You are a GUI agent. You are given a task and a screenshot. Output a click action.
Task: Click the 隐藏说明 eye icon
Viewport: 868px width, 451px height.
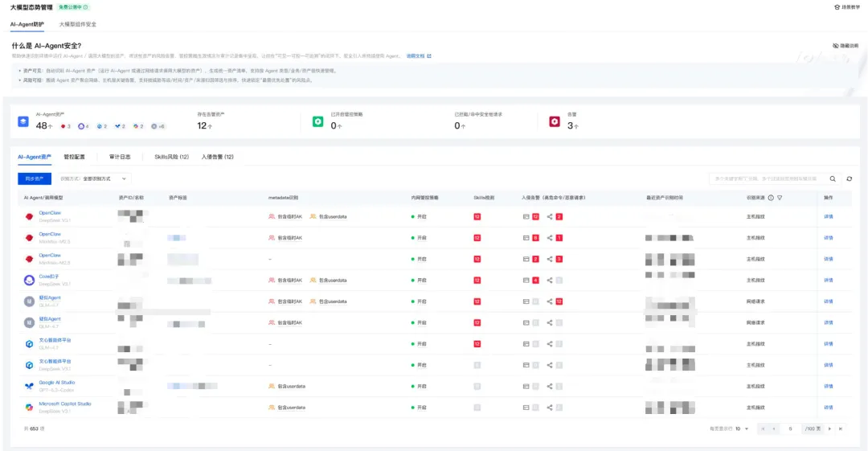(835, 46)
